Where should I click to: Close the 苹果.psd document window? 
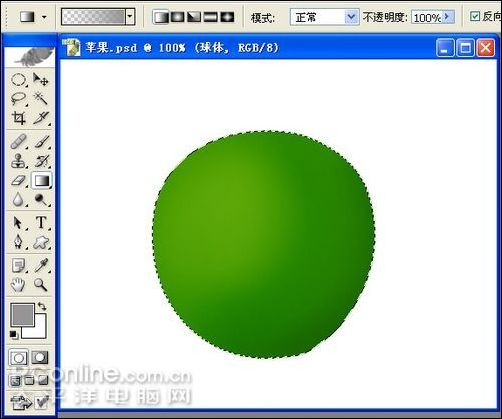(485, 48)
